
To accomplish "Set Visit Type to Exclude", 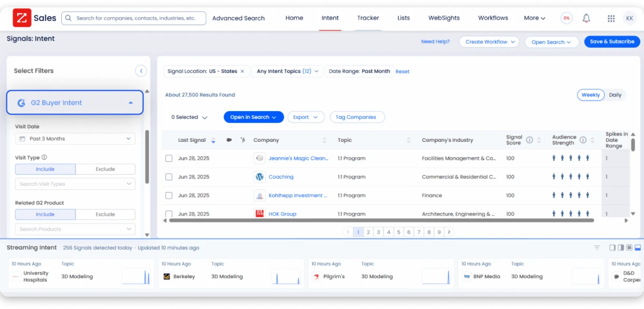I will pos(105,169).
